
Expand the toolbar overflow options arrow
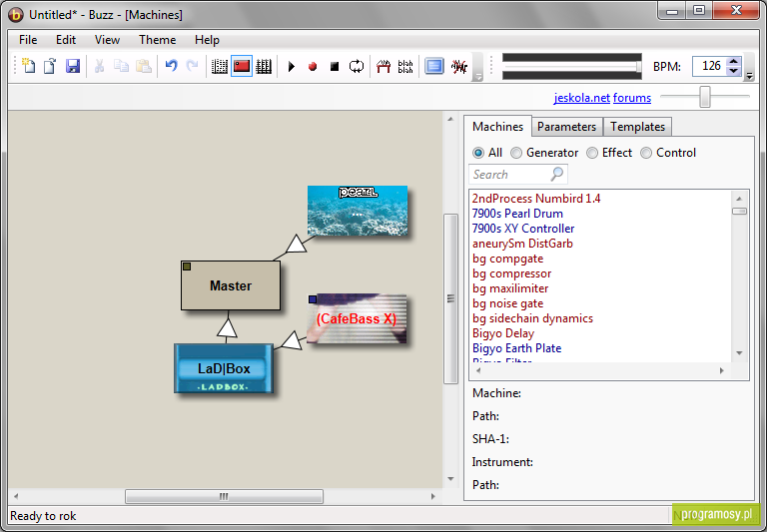(478, 77)
